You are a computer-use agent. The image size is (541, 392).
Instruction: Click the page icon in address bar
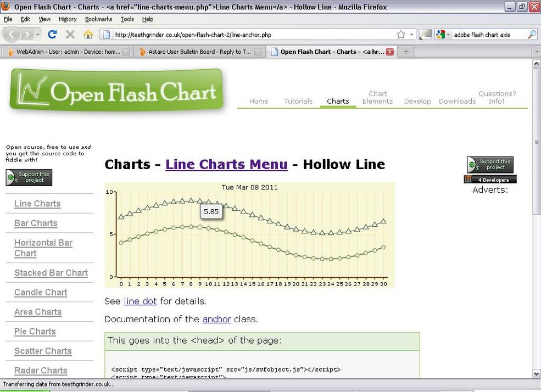pyautogui.click(x=107, y=35)
